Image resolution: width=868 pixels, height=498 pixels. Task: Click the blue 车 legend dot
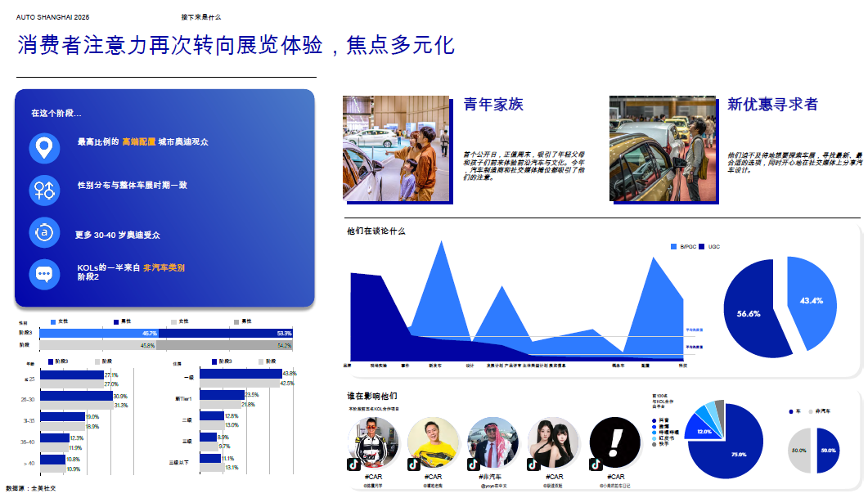(791, 411)
